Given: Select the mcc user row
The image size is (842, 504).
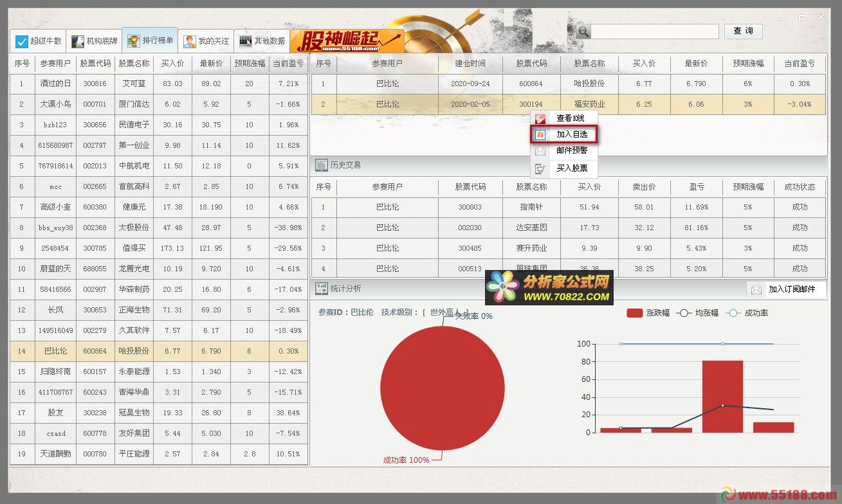Looking at the screenshot, I should (158, 186).
